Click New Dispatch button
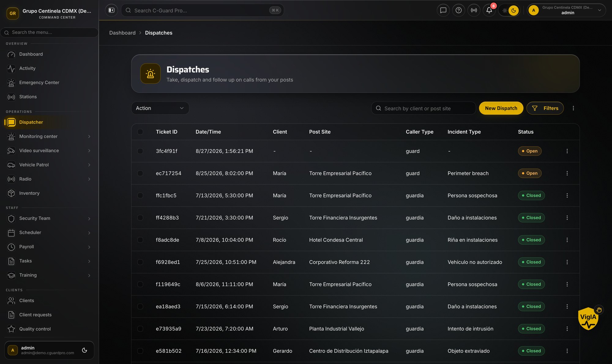 point(501,108)
